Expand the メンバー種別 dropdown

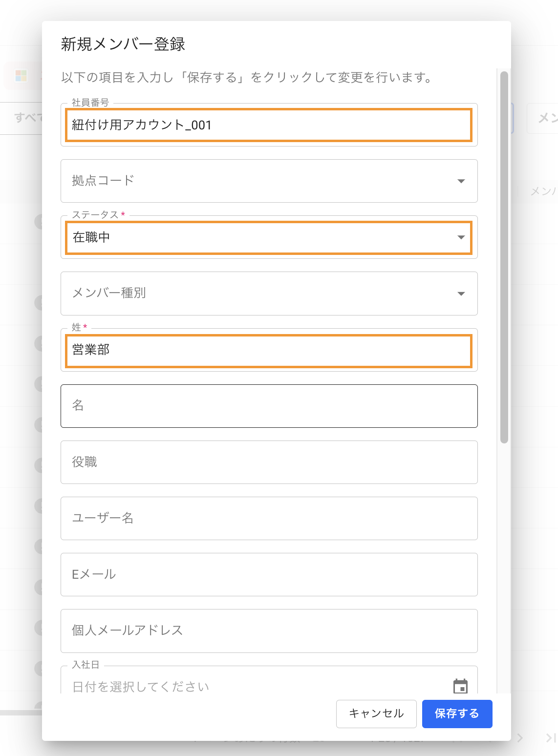pyautogui.click(x=461, y=294)
